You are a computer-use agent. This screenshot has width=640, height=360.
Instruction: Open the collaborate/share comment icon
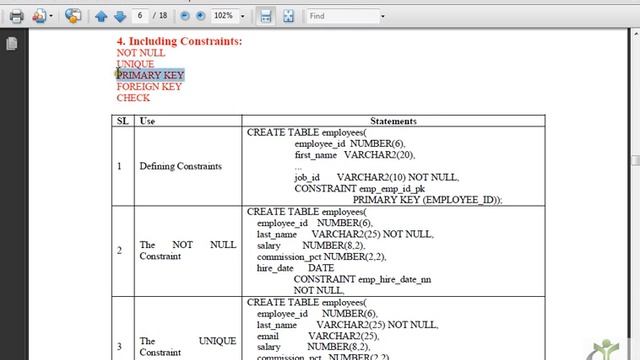73,16
